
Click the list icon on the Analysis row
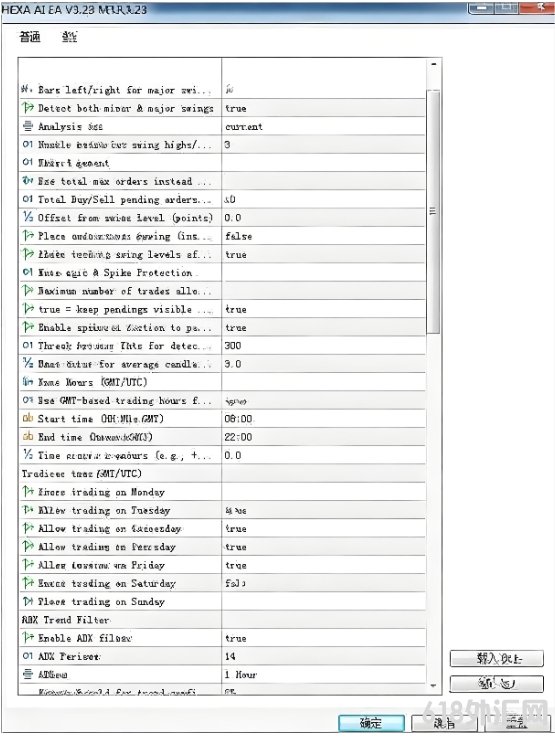28,126
